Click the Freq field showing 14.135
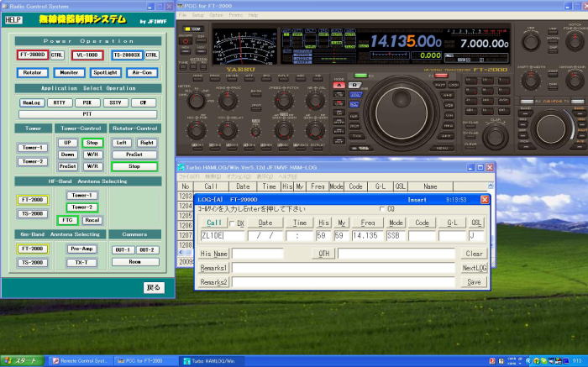This screenshot has width=588, height=367. pos(367,236)
